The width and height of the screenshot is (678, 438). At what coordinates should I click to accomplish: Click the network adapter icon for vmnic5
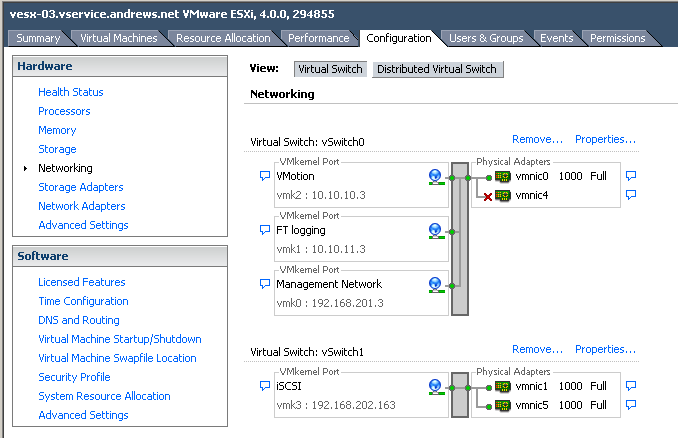503,405
